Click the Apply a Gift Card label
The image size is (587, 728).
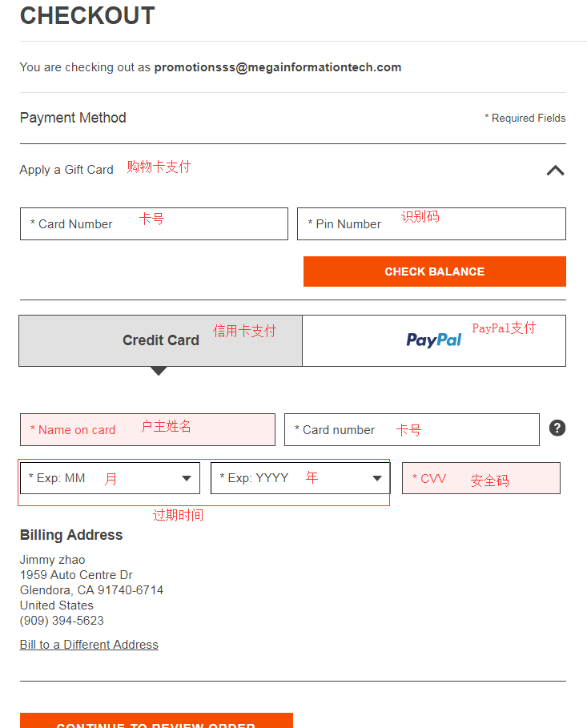point(66,170)
